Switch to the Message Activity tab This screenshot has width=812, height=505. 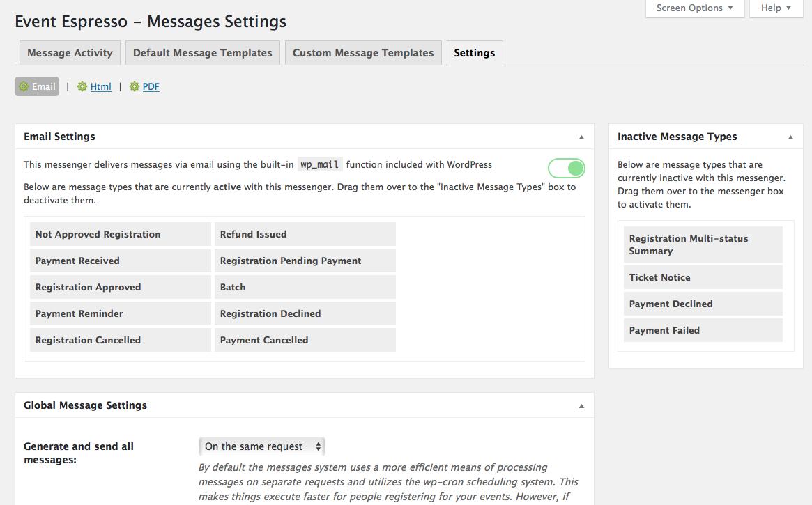[x=70, y=53]
